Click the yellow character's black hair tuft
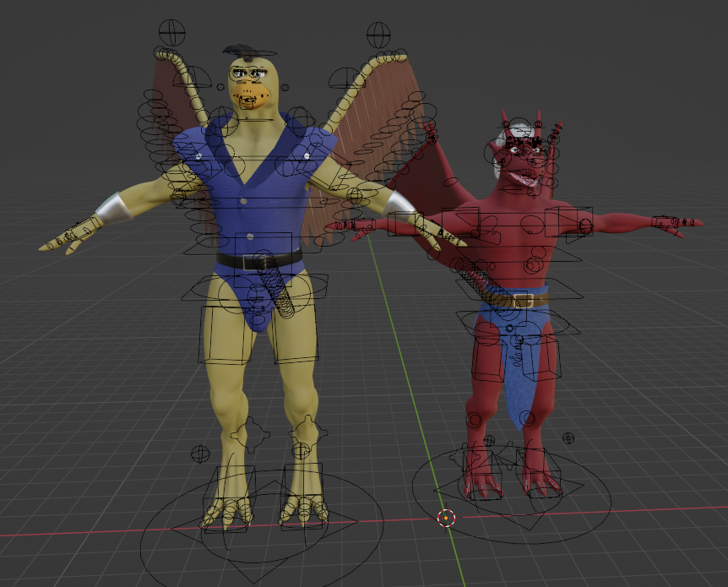 (244, 53)
